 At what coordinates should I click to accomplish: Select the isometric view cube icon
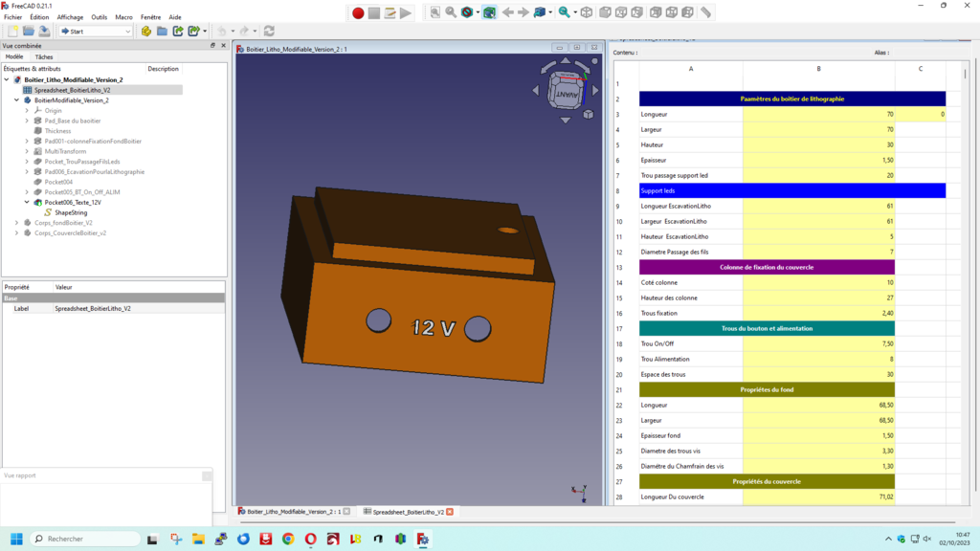[587, 13]
